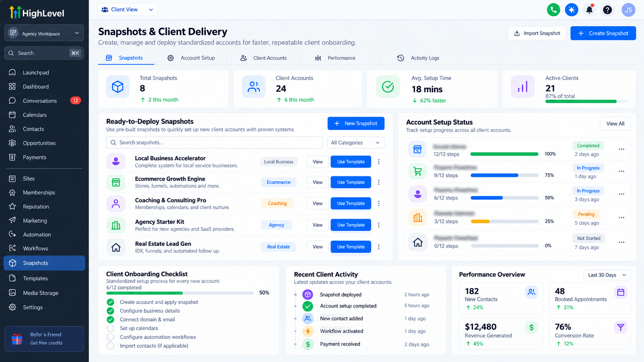Open the All Categories filter dropdown
The image size is (644, 362).
click(356, 142)
